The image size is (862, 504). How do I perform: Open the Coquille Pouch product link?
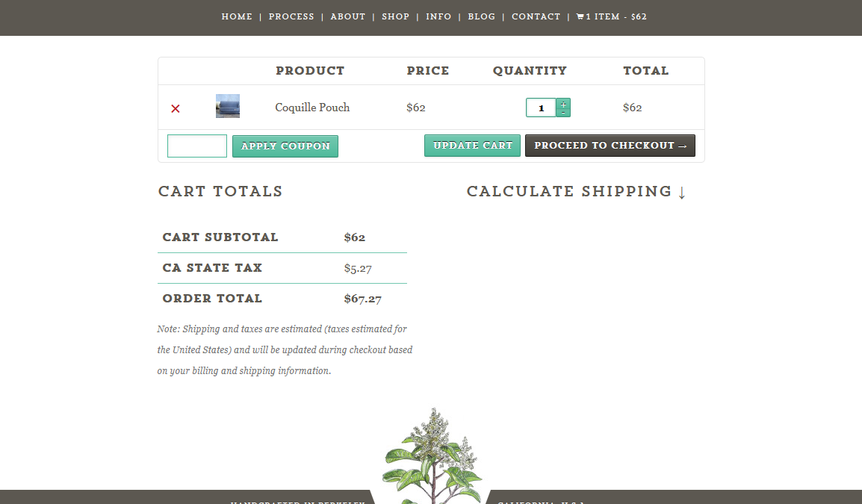[x=312, y=108]
